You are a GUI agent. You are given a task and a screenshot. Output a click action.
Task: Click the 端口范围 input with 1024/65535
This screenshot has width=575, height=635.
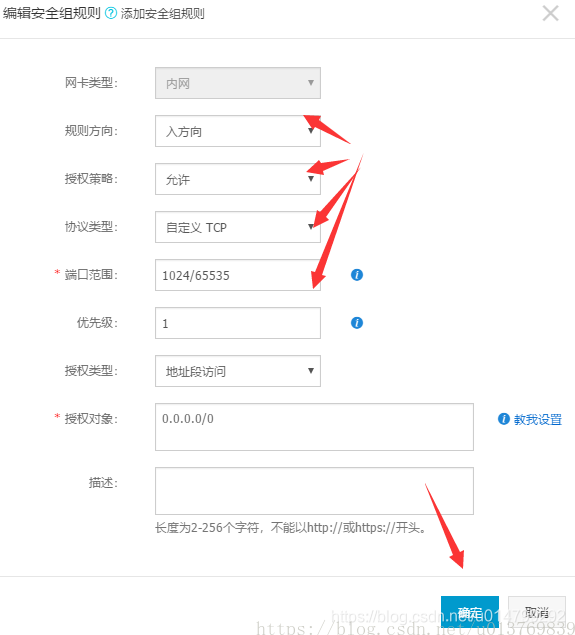(238, 275)
